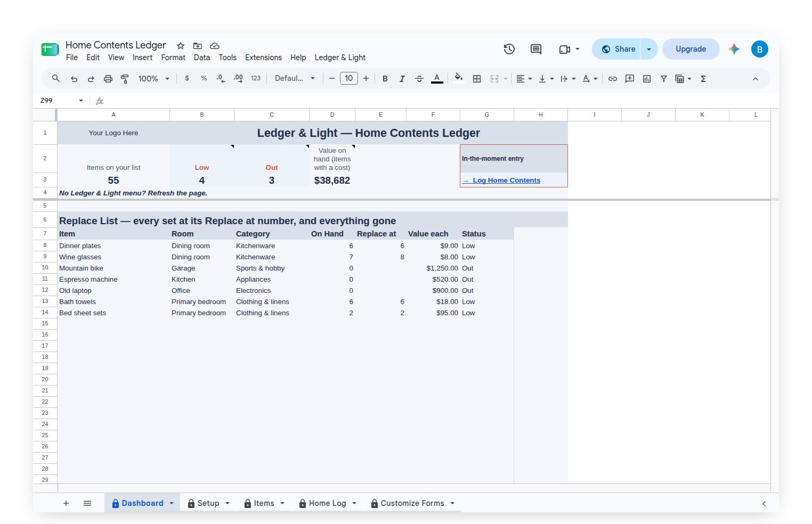Start a meeting with the camera icon
The height and width of the screenshot is (524, 812).
[565, 49]
